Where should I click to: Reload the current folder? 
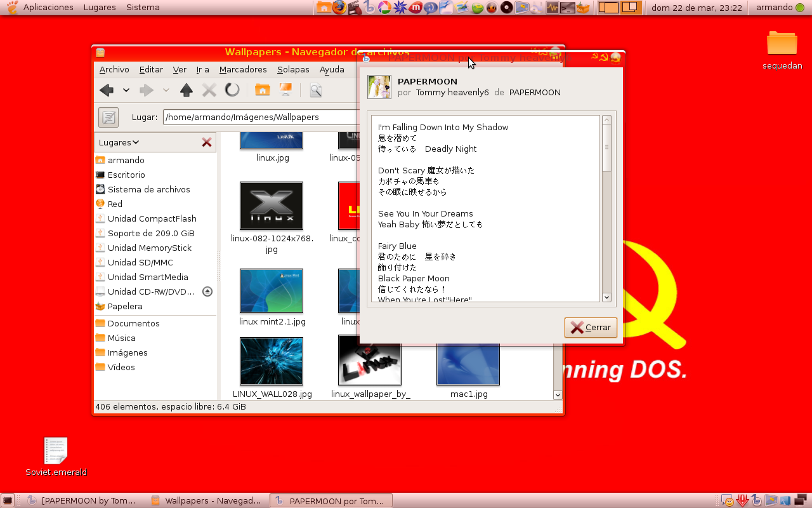tap(232, 90)
